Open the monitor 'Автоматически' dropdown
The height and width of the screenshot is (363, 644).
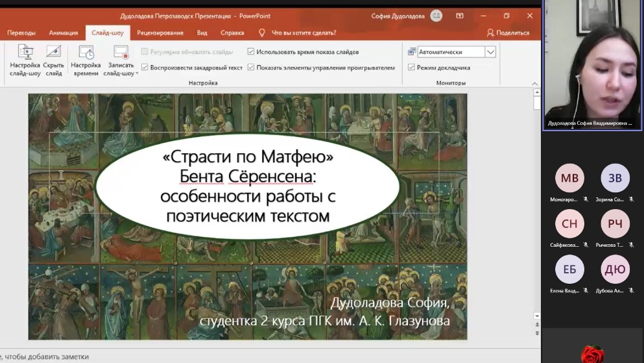[x=490, y=52]
